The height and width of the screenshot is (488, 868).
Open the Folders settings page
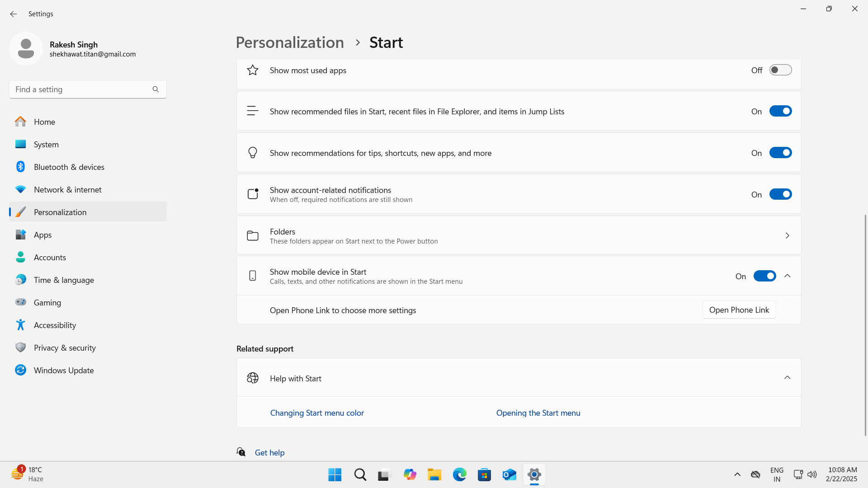pyautogui.click(x=519, y=235)
